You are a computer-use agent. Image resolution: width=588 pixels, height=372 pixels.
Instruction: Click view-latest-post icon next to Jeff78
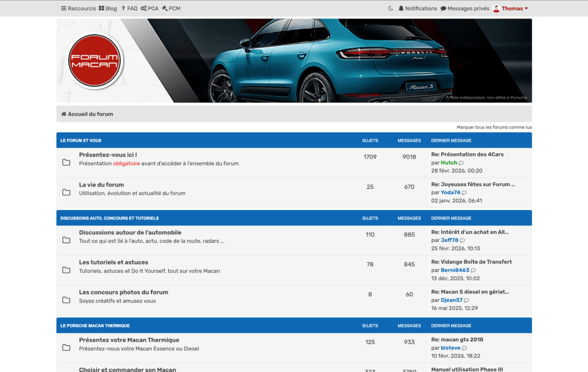coord(463,240)
